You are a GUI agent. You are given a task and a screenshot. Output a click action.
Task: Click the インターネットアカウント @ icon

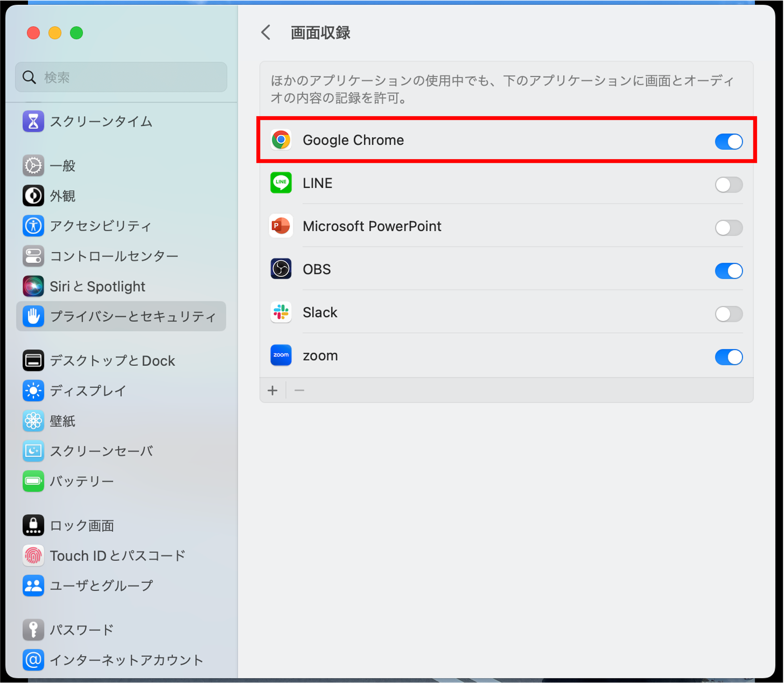[x=33, y=660]
